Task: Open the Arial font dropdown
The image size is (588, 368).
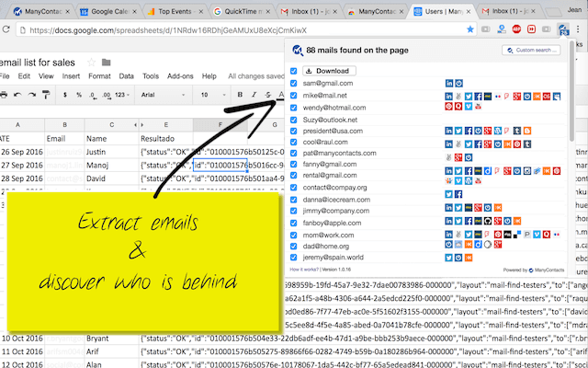Action: (x=163, y=95)
